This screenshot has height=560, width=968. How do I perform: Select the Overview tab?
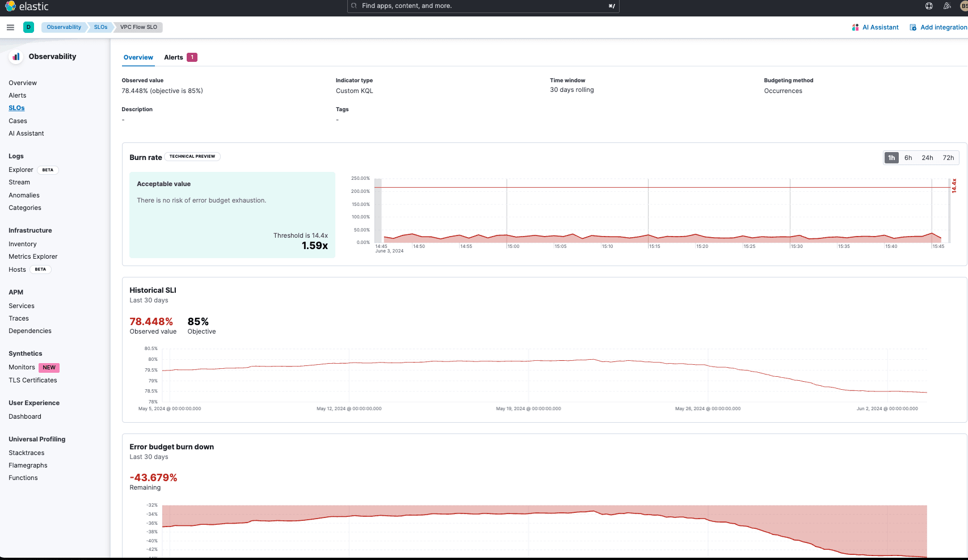138,57
